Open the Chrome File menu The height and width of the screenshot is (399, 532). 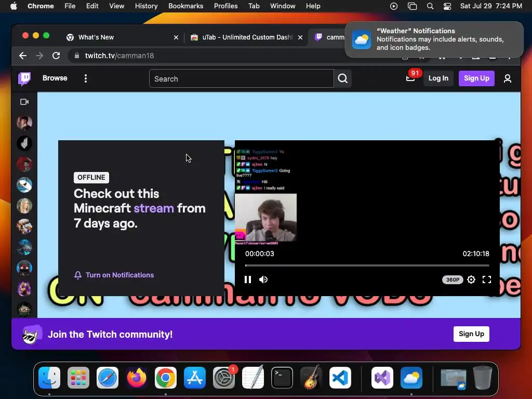(70, 6)
